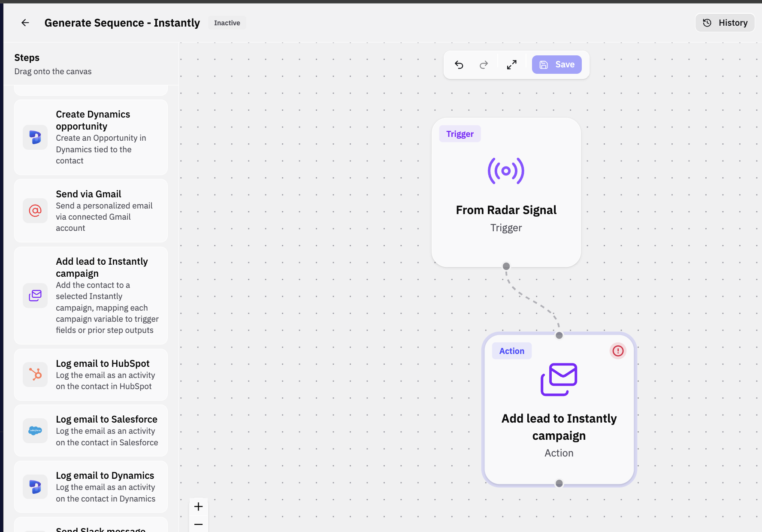Click the Trigger node's bottom output connector
Screen dimensions: 762x532
tap(506, 266)
